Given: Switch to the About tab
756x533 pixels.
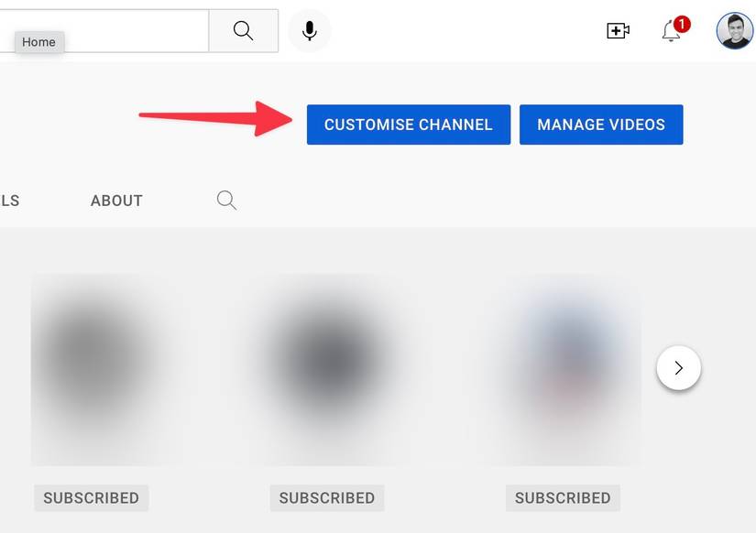Looking at the screenshot, I should coord(115,200).
